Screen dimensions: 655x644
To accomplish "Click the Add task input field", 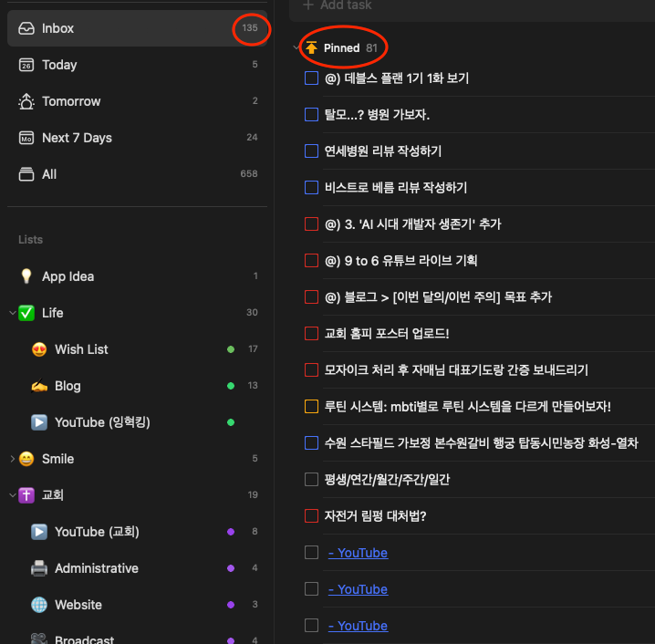I will (472, 5).
